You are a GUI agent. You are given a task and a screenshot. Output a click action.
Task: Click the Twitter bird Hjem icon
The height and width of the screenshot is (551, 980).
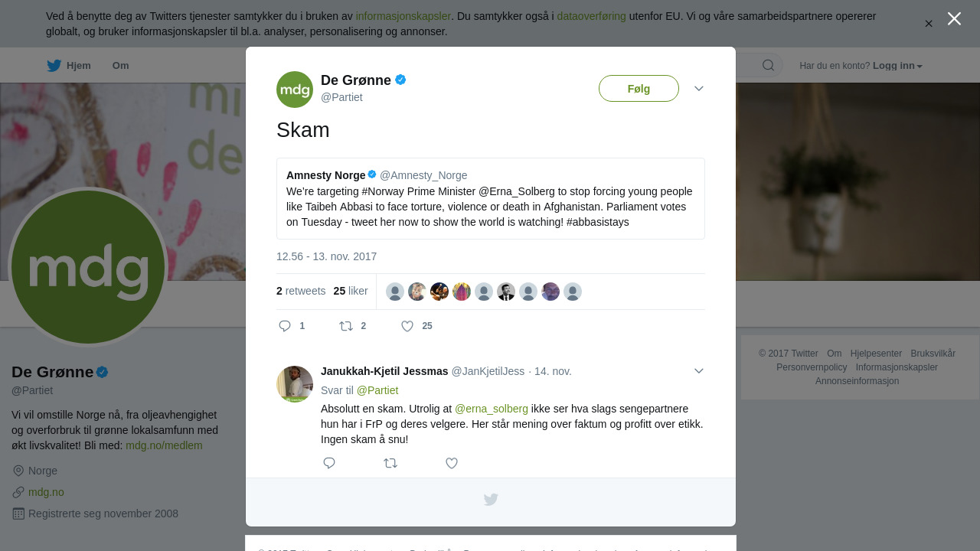[54, 66]
